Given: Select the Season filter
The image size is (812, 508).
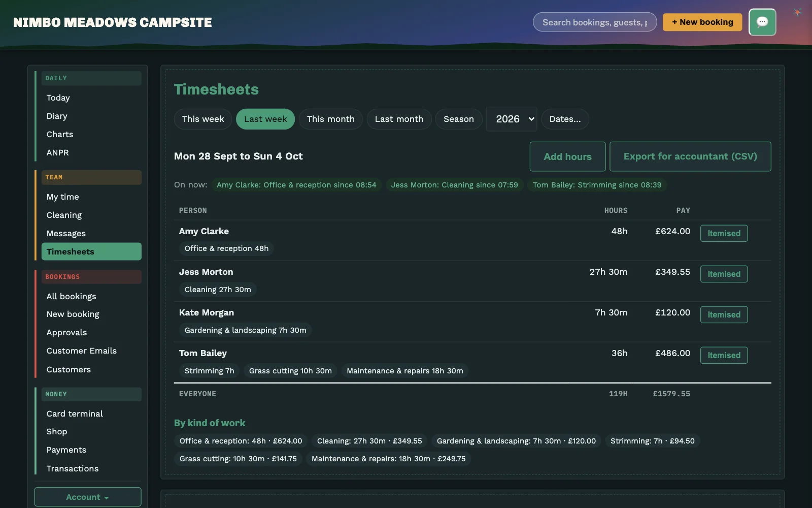Looking at the screenshot, I should 459,119.
